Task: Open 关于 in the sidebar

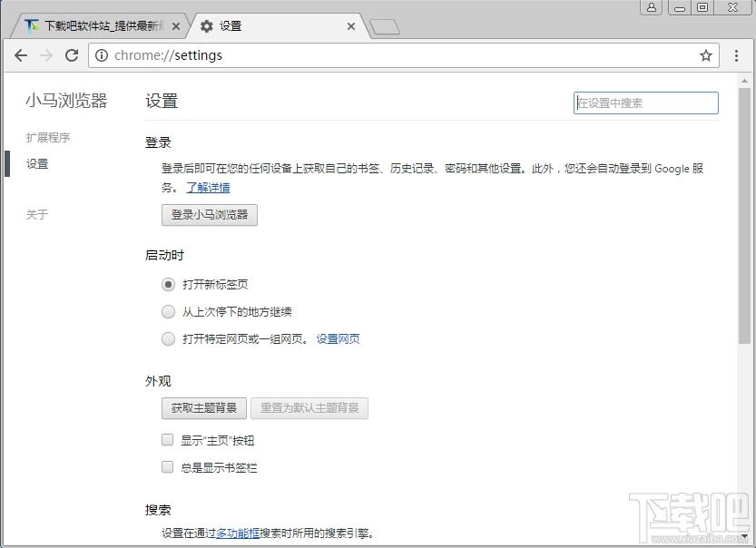Action: point(37,214)
